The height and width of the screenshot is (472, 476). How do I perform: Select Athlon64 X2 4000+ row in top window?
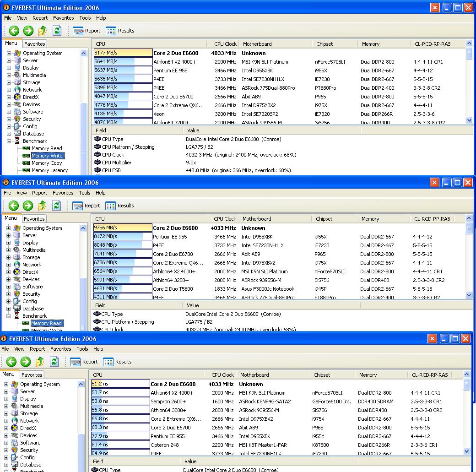click(x=279, y=62)
